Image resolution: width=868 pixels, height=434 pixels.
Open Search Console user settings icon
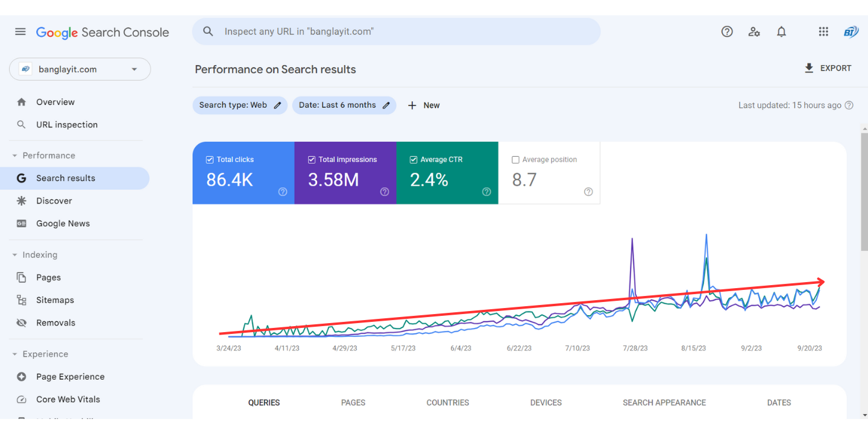[x=754, y=32]
